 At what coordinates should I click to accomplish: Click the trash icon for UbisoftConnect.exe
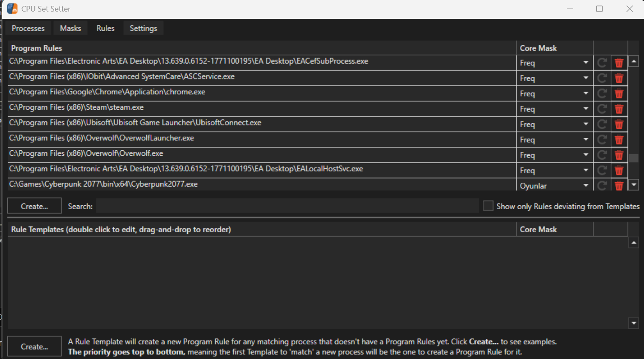point(619,125)
